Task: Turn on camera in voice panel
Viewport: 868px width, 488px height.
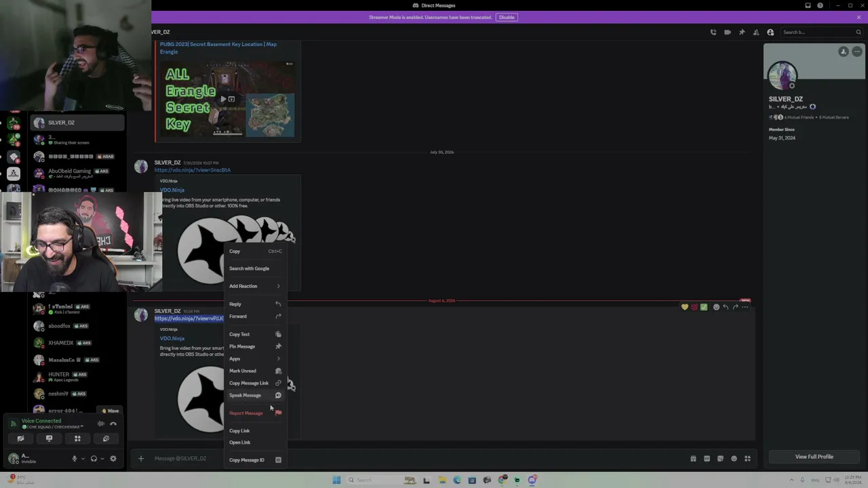Action: pos(20,439)
